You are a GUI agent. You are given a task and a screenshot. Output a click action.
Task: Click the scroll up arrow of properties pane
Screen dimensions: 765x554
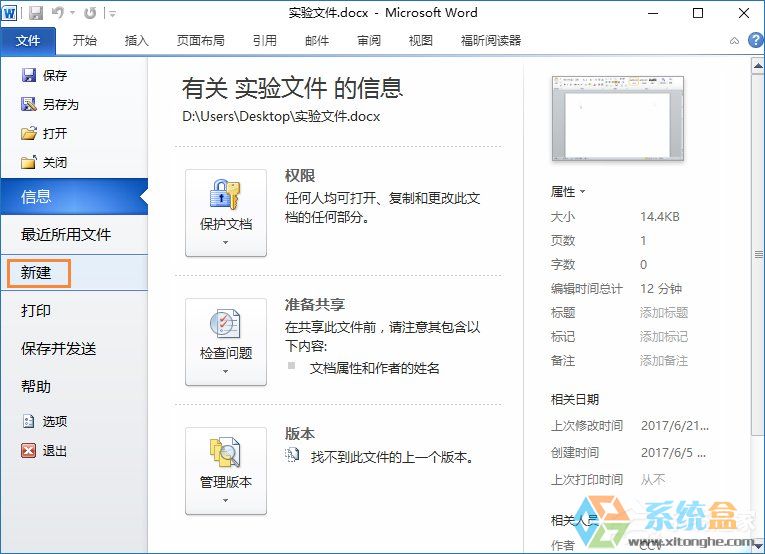(758, 65)
